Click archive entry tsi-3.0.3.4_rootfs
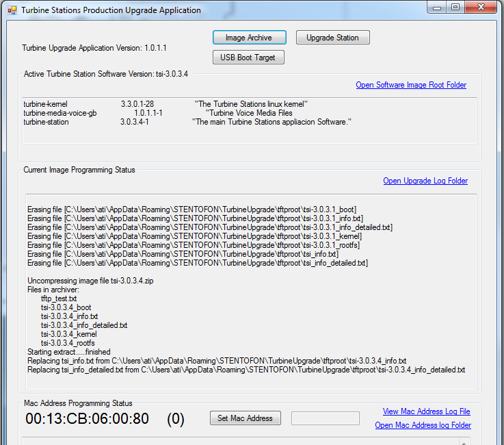 [68, 343]
